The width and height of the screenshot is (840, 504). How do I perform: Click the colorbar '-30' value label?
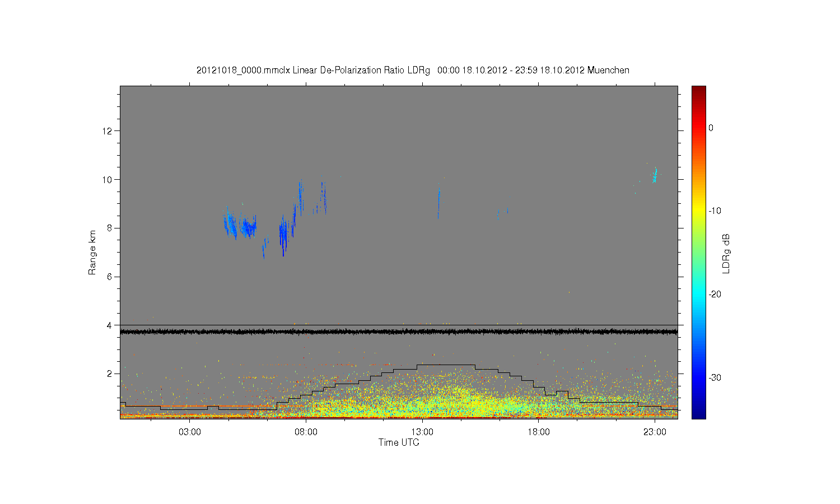click(x=715, y=377)
